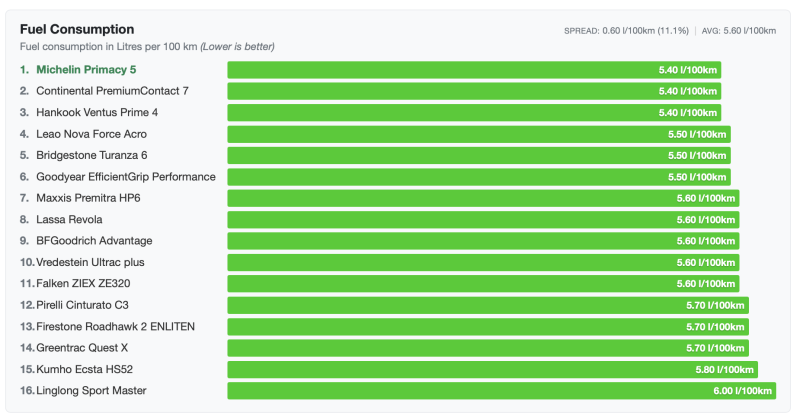Open the Continental PremiumContact 7 entry
The height and width of the screenshot is (418, 800).
coord(112,91)
